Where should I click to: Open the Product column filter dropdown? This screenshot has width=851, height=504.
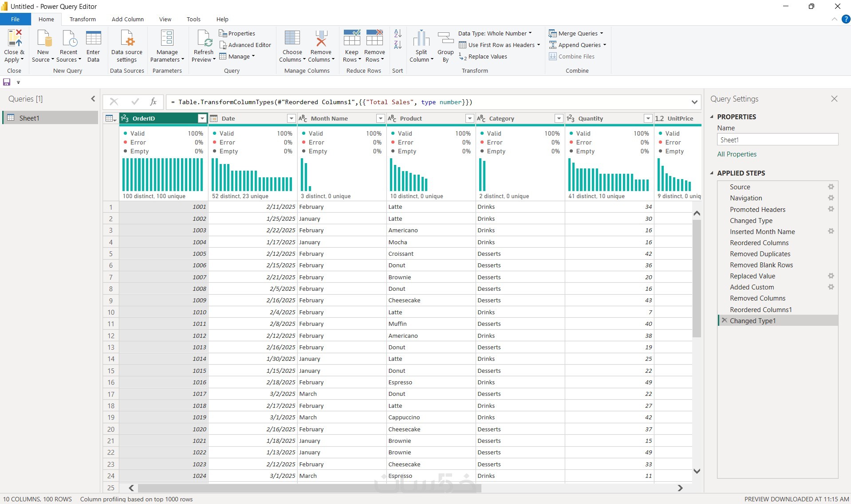point(469,118)
